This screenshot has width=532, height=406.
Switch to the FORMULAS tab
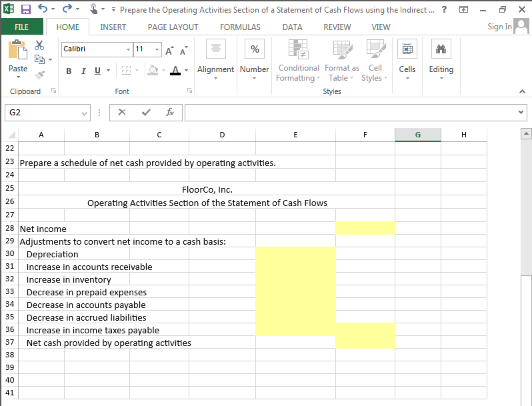pos(240,27)
